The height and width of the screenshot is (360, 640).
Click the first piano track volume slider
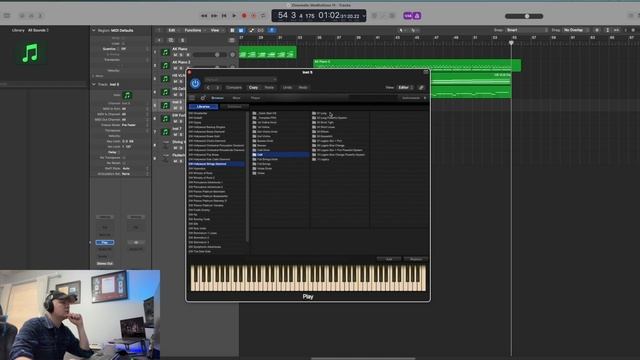click(x=210, y=55)
